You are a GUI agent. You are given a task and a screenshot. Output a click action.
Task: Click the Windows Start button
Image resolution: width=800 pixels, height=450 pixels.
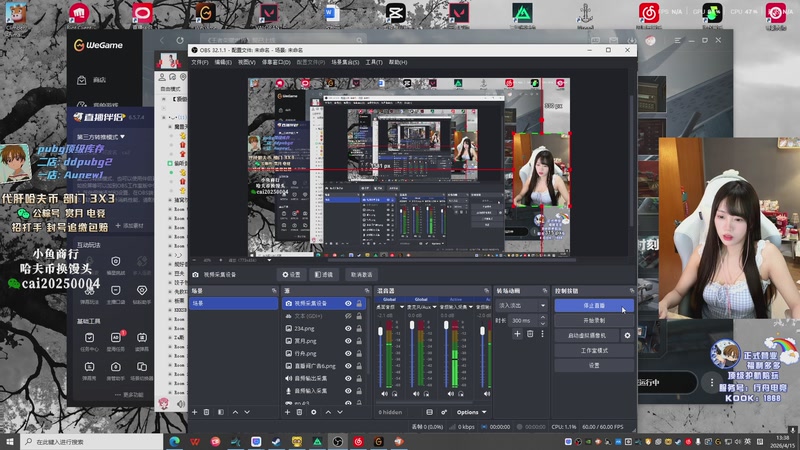pos(11,441)
